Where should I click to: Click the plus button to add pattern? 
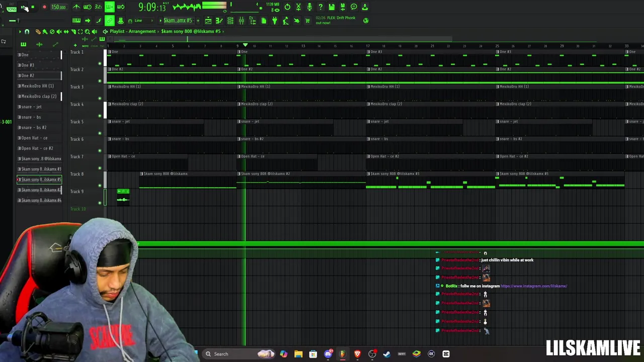(x=198, y=21)
